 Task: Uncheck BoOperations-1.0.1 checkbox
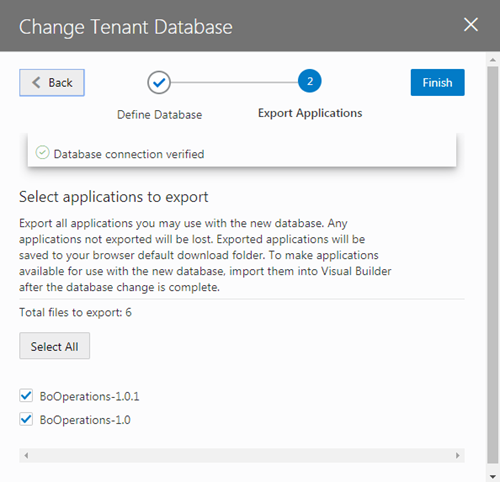[x=26, y=396]
